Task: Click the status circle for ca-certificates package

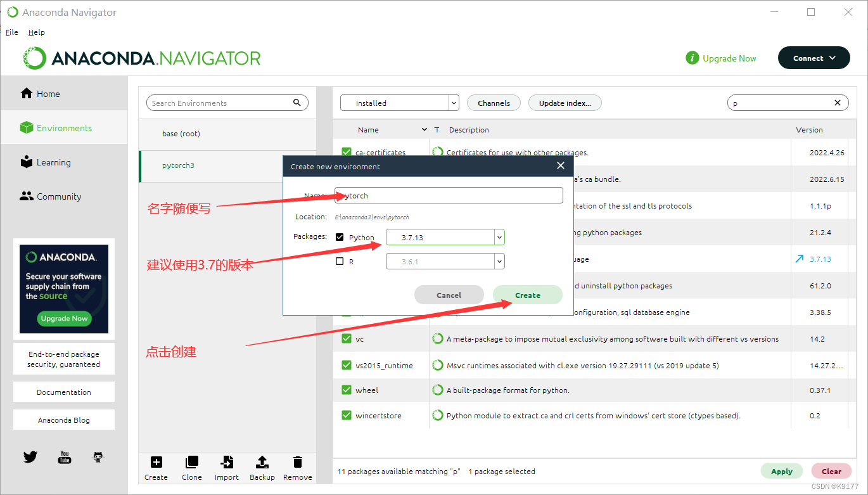Action: (437, 153)
